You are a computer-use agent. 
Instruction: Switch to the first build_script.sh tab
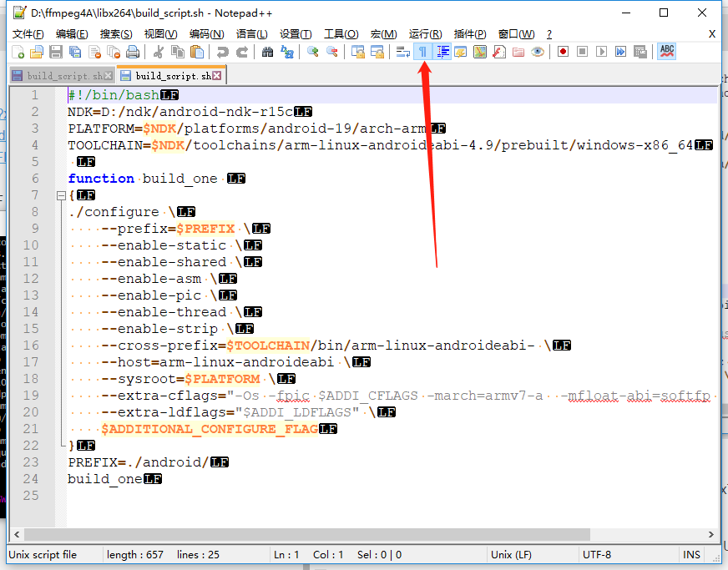(x=58, y=74)
